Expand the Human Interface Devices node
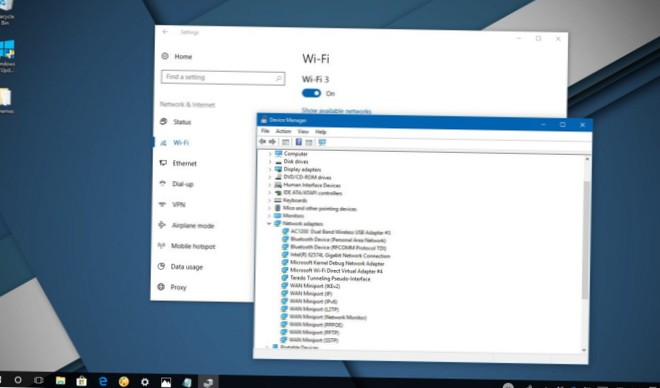This screenshot has width=660, height=388. 270,185
